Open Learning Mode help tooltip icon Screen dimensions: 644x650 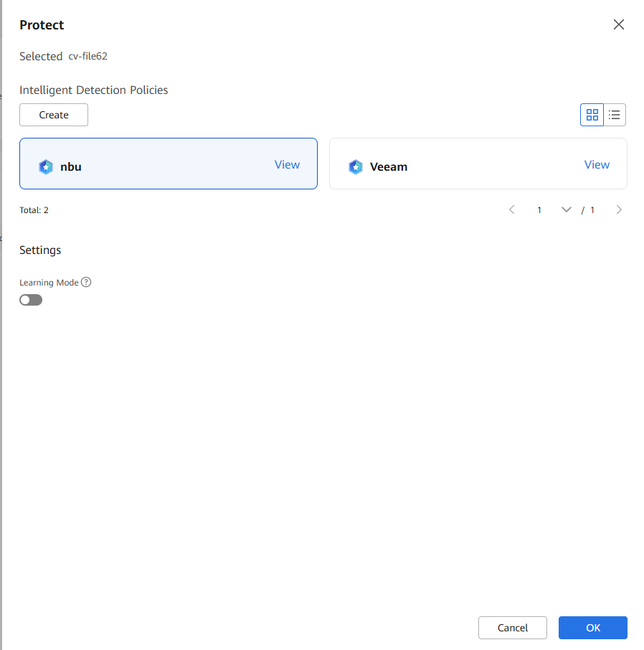point(86,283)
